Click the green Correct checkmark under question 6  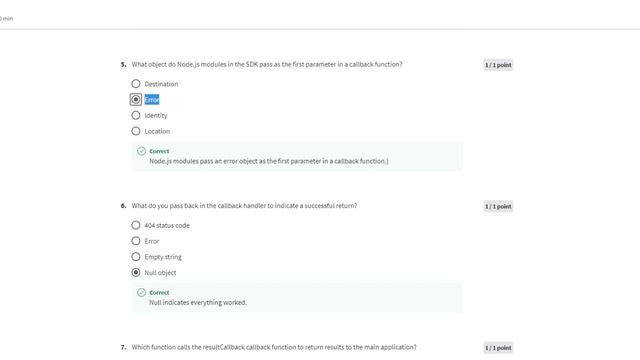tap(141, 292)
